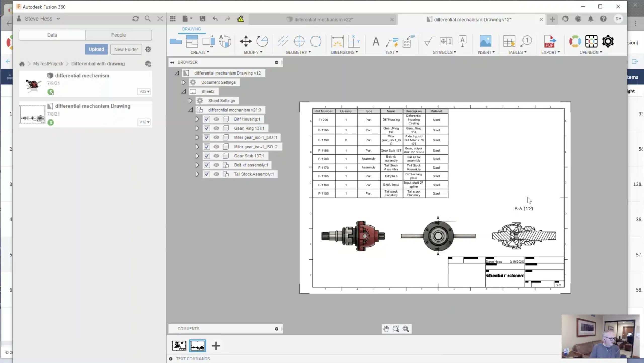Open the MyTestProjectr breadcrumb link
The image size is (644, 363).
tap(49, 64)
